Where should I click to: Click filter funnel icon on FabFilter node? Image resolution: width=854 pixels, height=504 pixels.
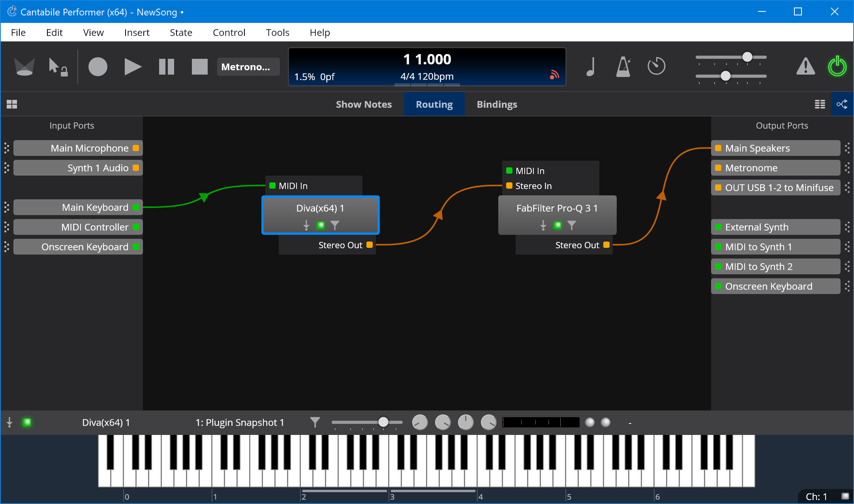[572, 225]
